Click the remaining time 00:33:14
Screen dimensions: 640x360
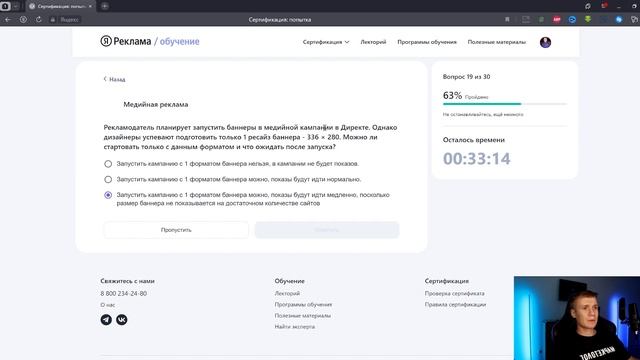point(476,159)
